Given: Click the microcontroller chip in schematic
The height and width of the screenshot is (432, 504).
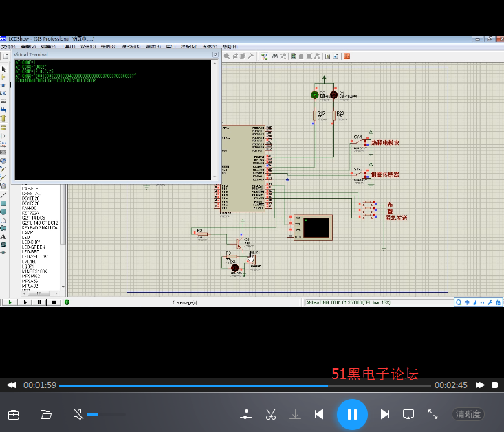Looking at the screenshot, I should 243,168.
